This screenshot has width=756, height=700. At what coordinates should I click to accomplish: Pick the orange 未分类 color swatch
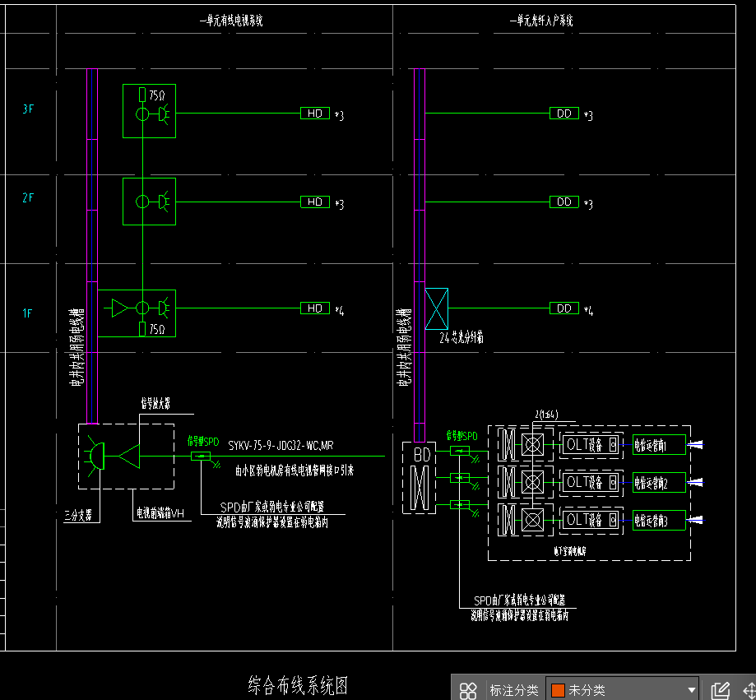558,690
